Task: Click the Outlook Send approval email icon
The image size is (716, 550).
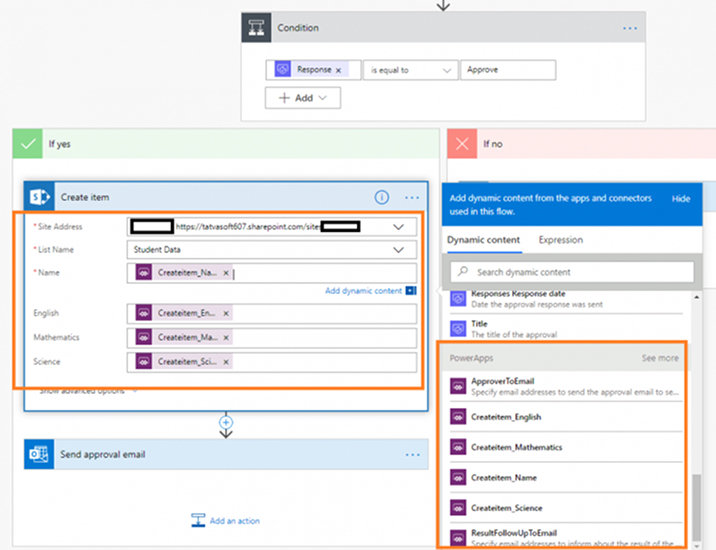Action: tap(39, 454)
